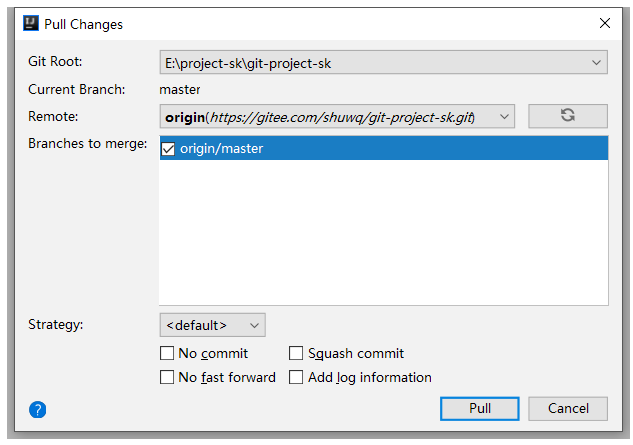Image resolution: width=633 pixels, height=445 pixels.
Task: Toggle the No fast forward checkbox
Action: (167, 377)
